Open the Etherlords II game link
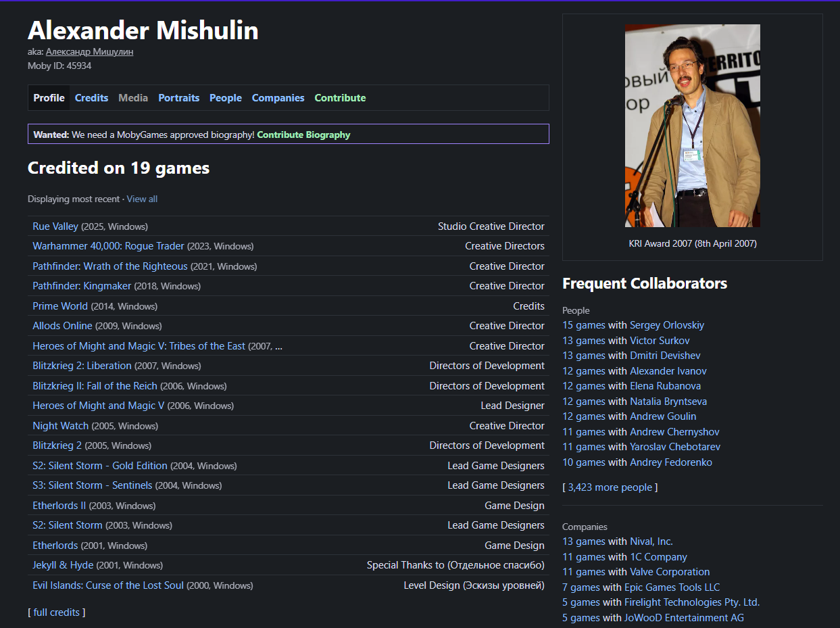This screenshot has width=840, height=628. (59, 506)
